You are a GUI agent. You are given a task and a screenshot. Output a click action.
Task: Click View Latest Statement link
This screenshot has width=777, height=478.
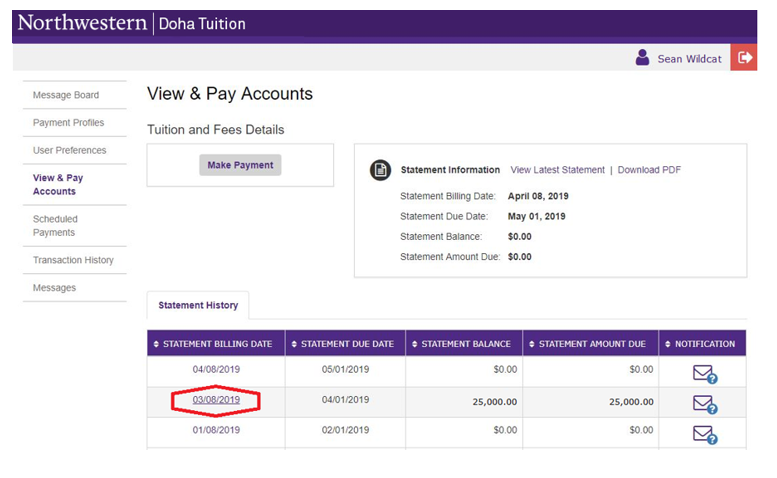coord(557,170)
